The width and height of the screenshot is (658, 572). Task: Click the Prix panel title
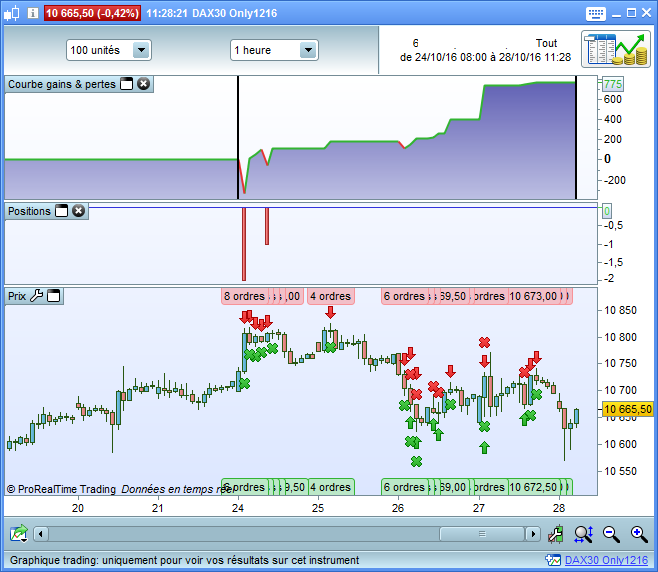point(17,296)
